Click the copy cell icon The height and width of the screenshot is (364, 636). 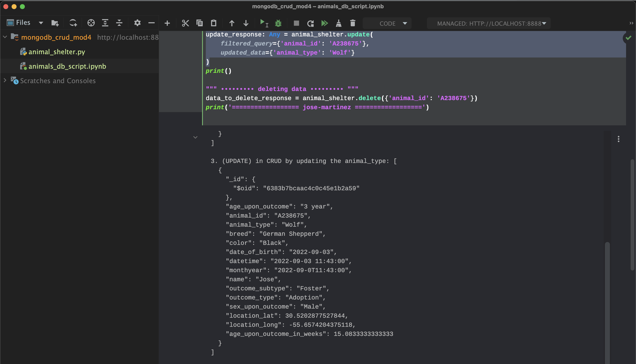point(199,23)
